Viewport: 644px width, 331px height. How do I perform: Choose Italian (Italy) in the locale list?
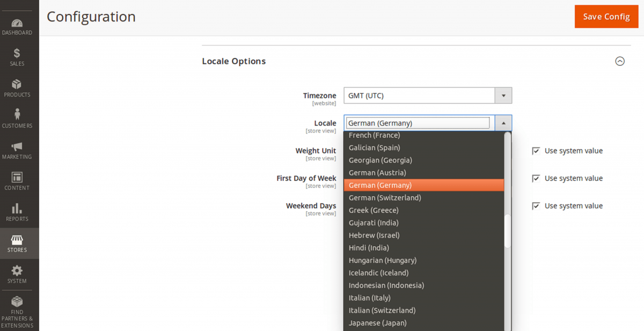tap(370, 298)
